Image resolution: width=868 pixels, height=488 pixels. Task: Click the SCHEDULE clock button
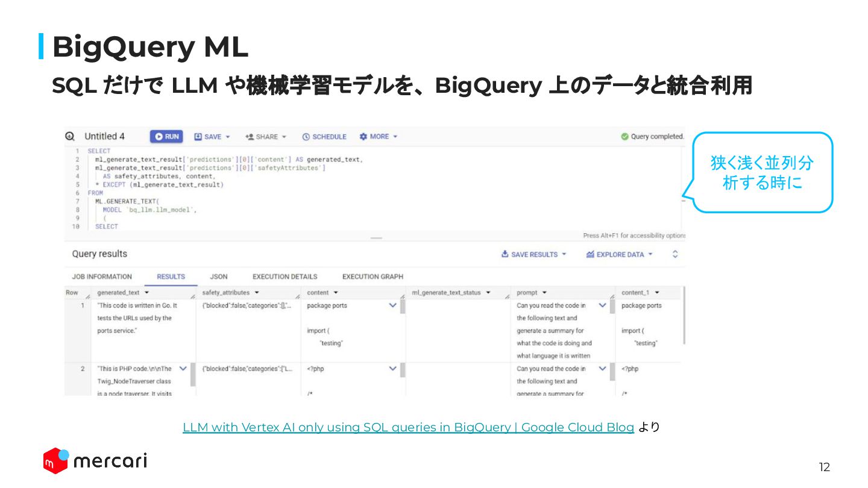[x=324, y=137]
